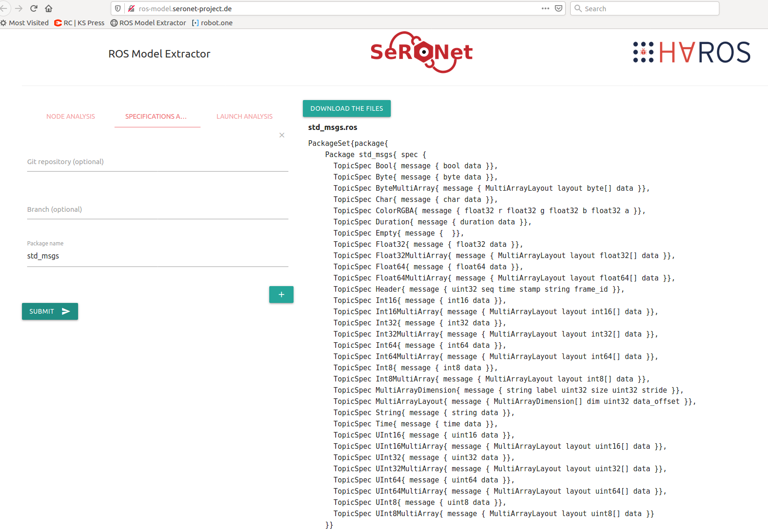Switch to the LAUNCH ANALYSIS tab
Viewport: 768px width, 532px height.
click(x=244, y=116)
